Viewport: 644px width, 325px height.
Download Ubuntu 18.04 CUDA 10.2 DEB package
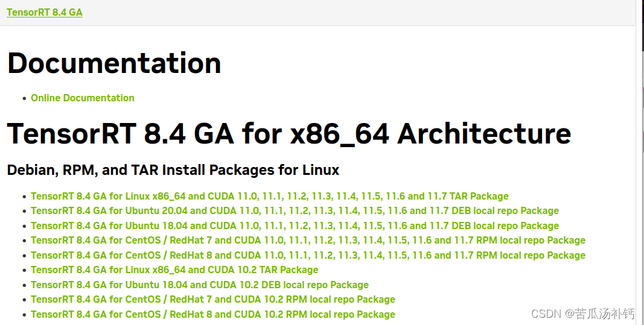click(200, 285)
